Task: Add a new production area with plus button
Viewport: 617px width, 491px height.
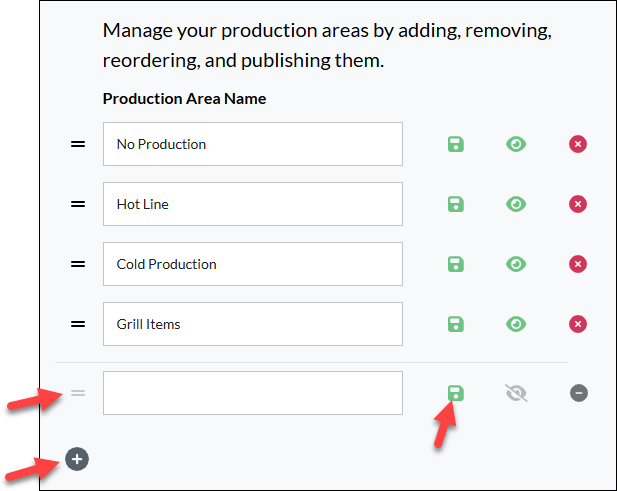Action: click(77, 459)
